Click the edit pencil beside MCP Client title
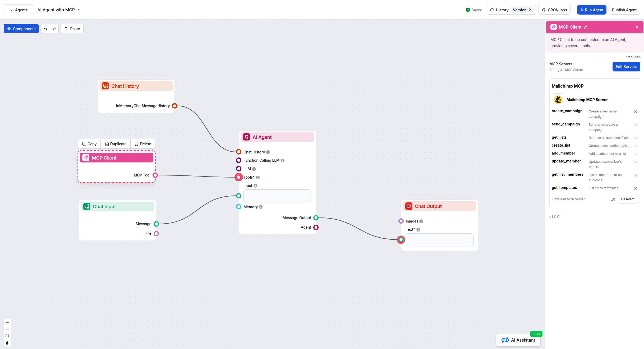644x349 pixels. (x=586, y=27)
